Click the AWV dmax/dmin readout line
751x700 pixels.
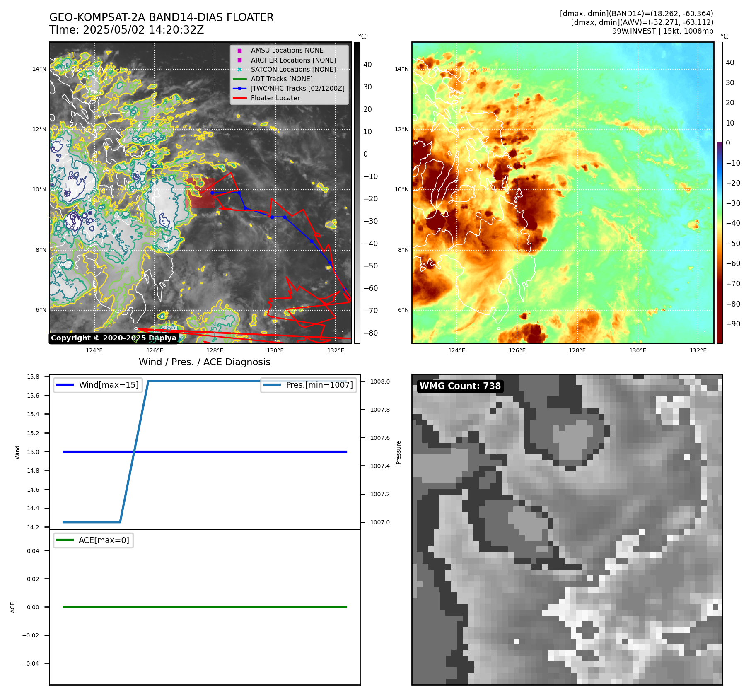pyautogui.click(x=642, y=22)
